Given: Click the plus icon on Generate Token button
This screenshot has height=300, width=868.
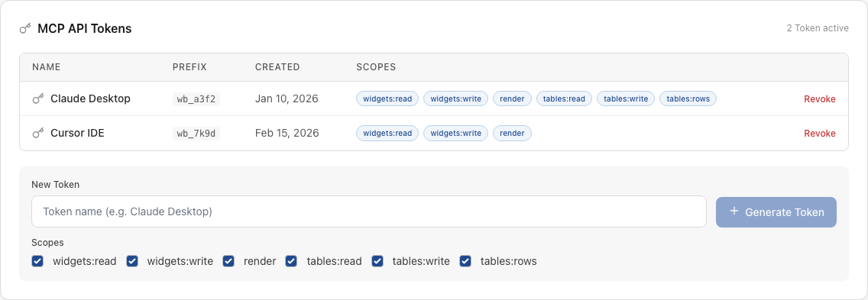Looking at the screenshot, I should [x=734, y=211].
